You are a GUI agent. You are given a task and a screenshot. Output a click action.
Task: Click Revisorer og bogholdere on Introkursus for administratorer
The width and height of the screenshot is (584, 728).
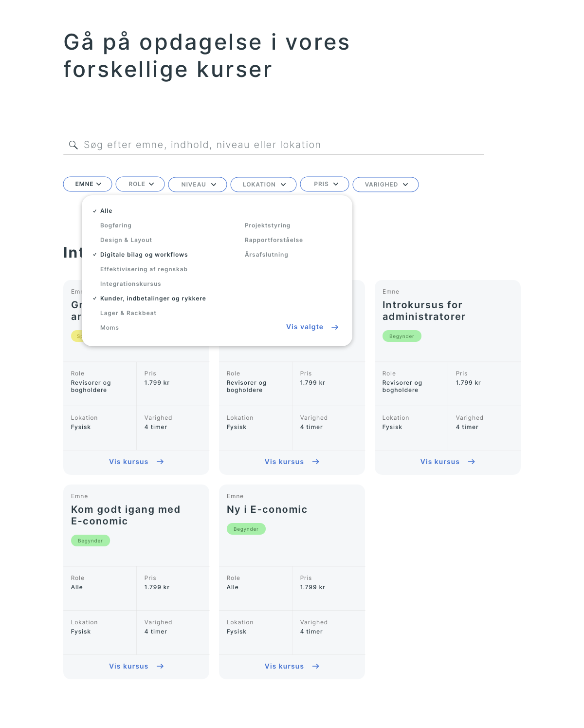(402, 386)
